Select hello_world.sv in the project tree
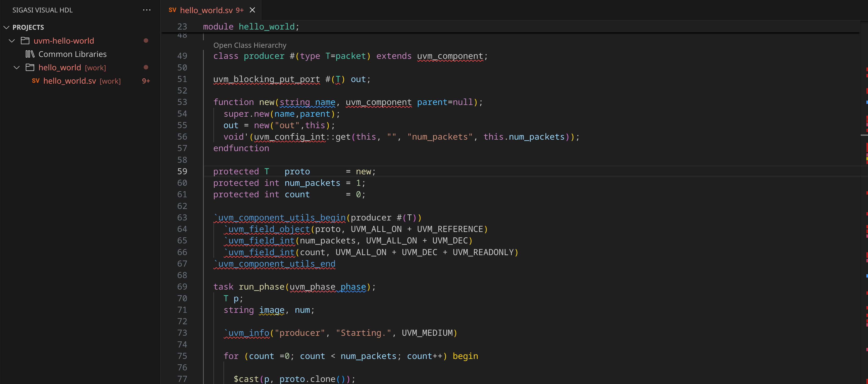 69,81
